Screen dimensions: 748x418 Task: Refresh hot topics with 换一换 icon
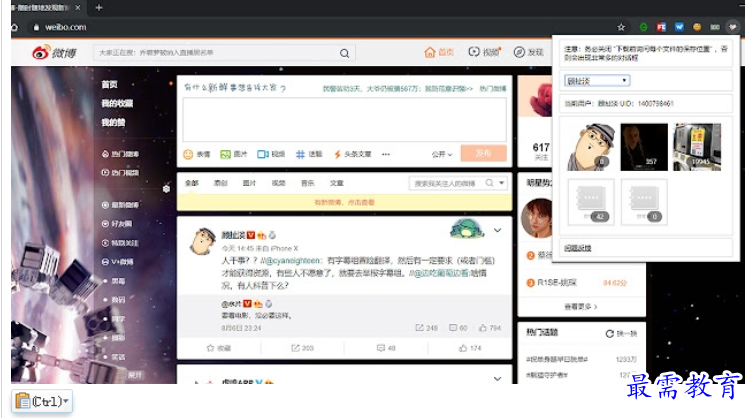pos(609,334)
